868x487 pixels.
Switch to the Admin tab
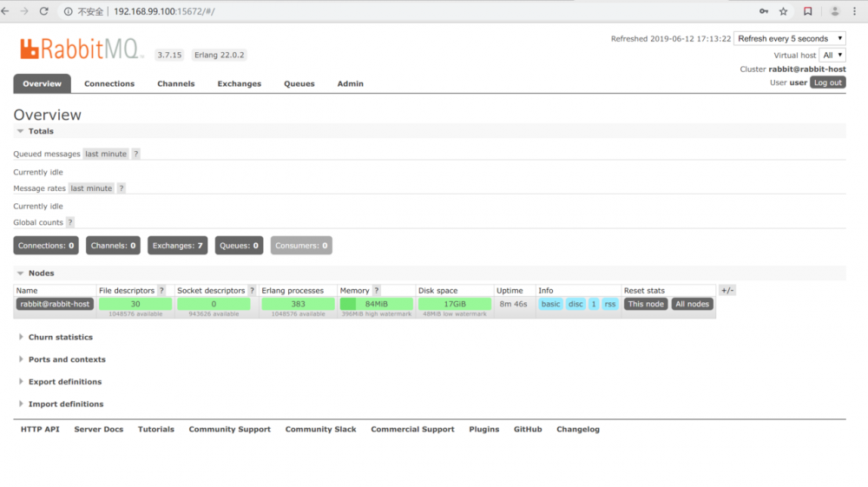[x=351, y=83]
